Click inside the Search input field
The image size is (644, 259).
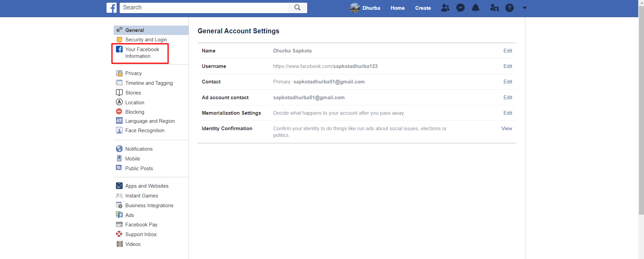point(204,8)
